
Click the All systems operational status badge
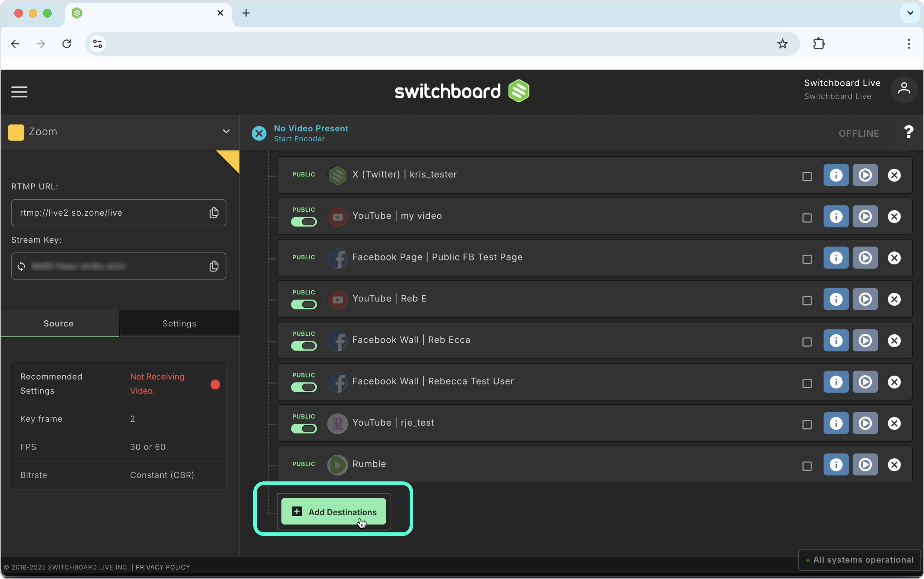coord(859,560)
